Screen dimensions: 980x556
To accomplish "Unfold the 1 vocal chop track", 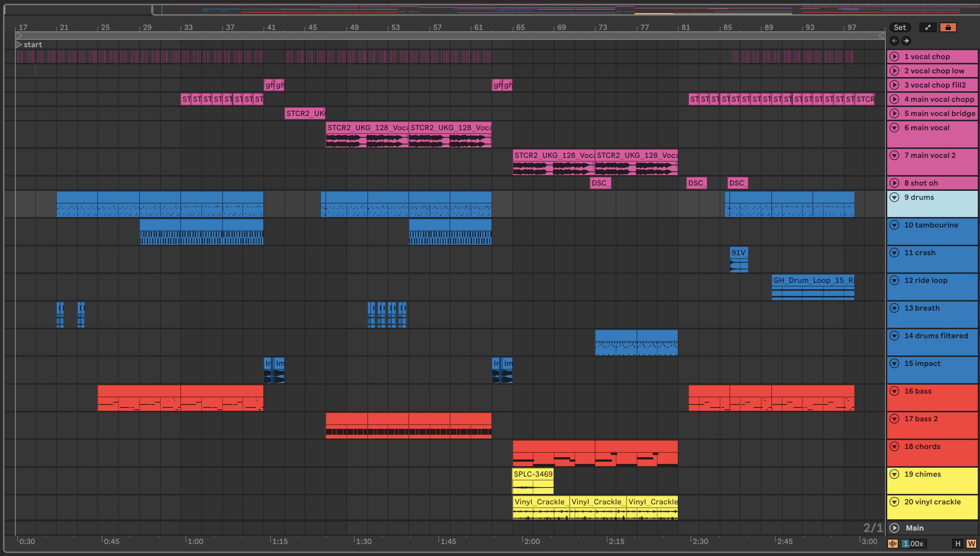I will pos(894,56).
